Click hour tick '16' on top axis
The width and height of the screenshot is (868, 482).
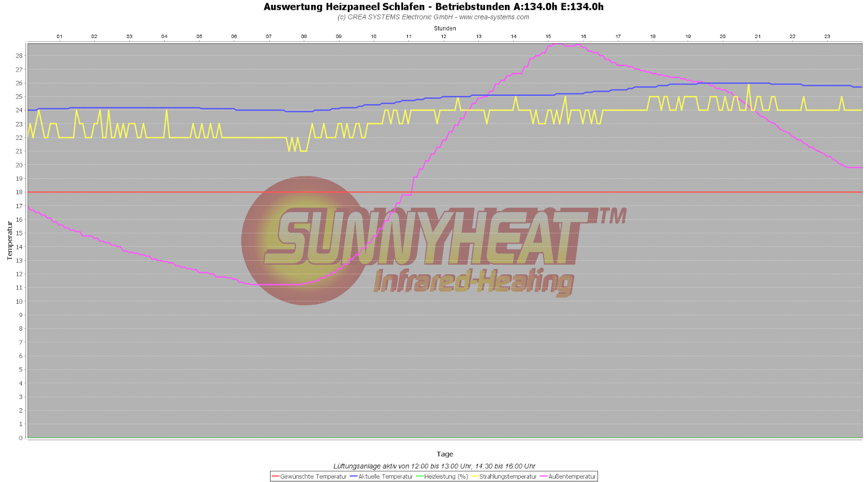click(584, 36)
